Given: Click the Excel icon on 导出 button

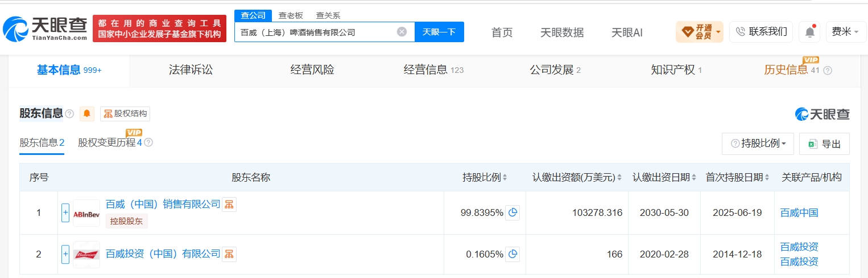Looking at the screenshot, I should tap(813, 144).
